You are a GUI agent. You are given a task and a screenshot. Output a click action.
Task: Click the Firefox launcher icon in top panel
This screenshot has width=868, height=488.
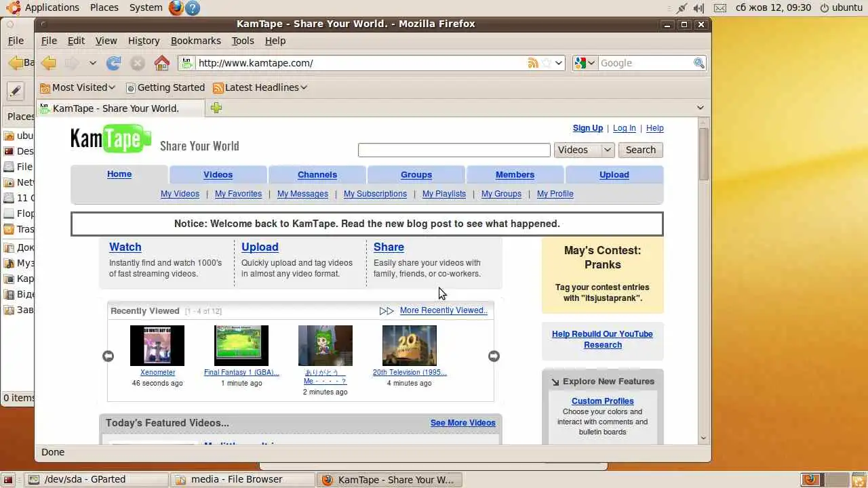[176, 7]
